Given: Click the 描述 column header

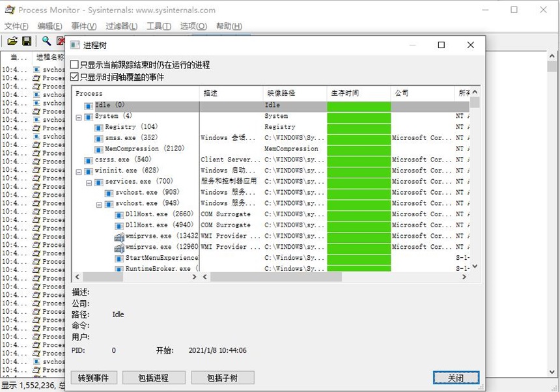Looking at the screenshot, I should tap(231, 94).
